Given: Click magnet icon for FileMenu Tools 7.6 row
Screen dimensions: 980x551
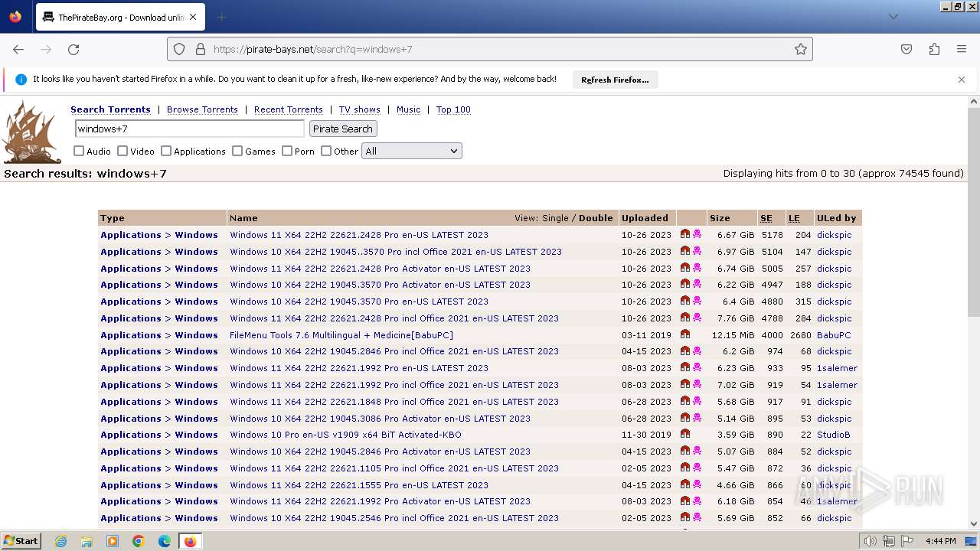Looking at the screenshot, I should (x=685, y=334).
